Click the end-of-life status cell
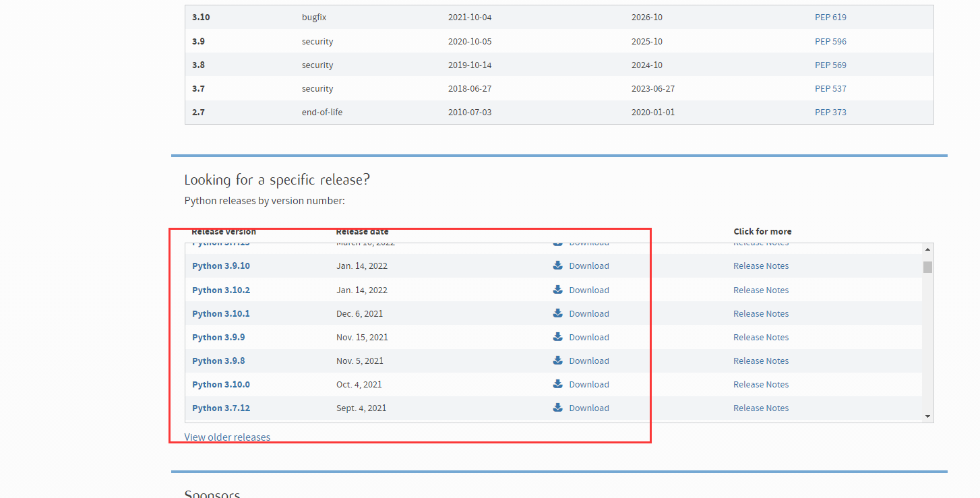This screenshot has height=498, width=980. [322, 113]
